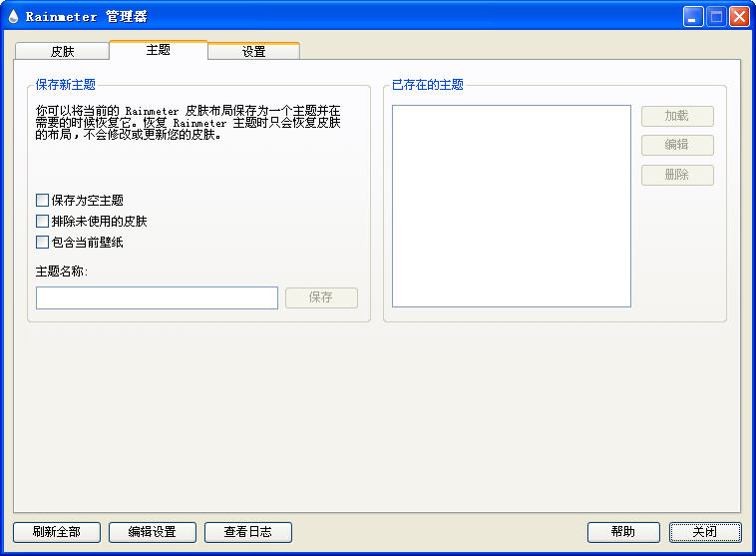
Task: Focus the 主题名称 text field
Action: [x=157, y=297]
